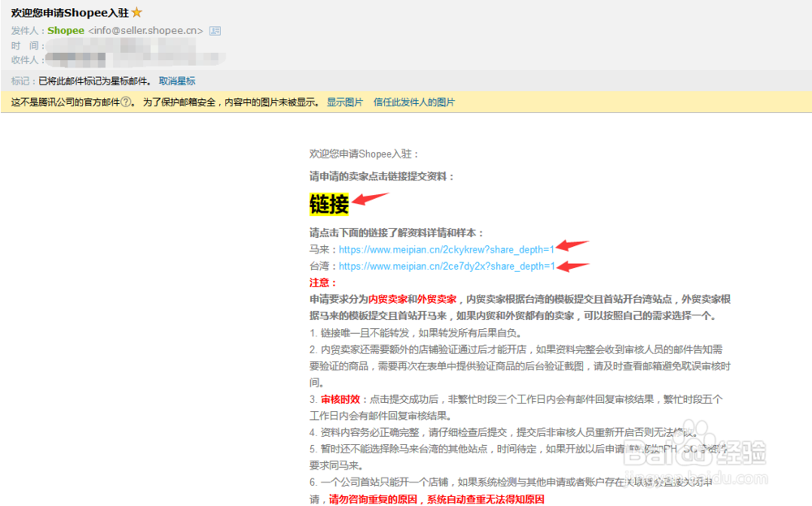Click the red 外贸卖家 text
This screenshot has height=506, width=812.
pyautogui.click(x=437, y=300)
